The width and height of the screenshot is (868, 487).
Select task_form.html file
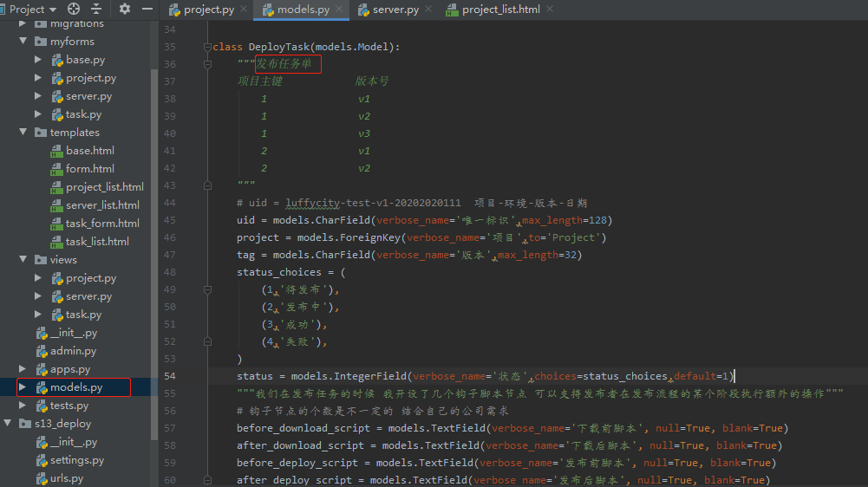pyautogui.click(x=102, y=224)
